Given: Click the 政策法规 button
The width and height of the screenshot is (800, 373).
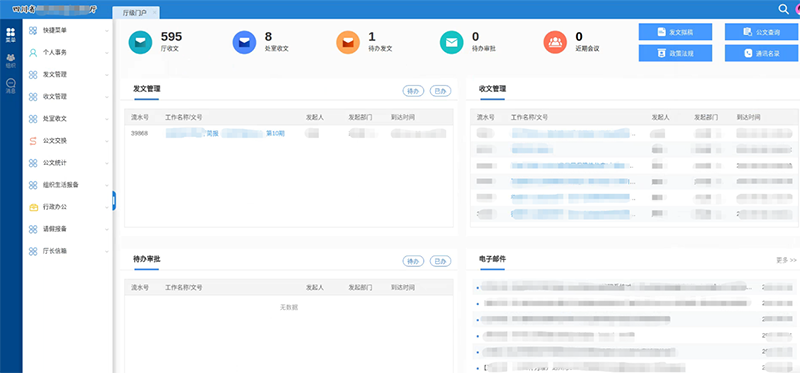Looking at the screenshot, I should click(x=675, y=53).
